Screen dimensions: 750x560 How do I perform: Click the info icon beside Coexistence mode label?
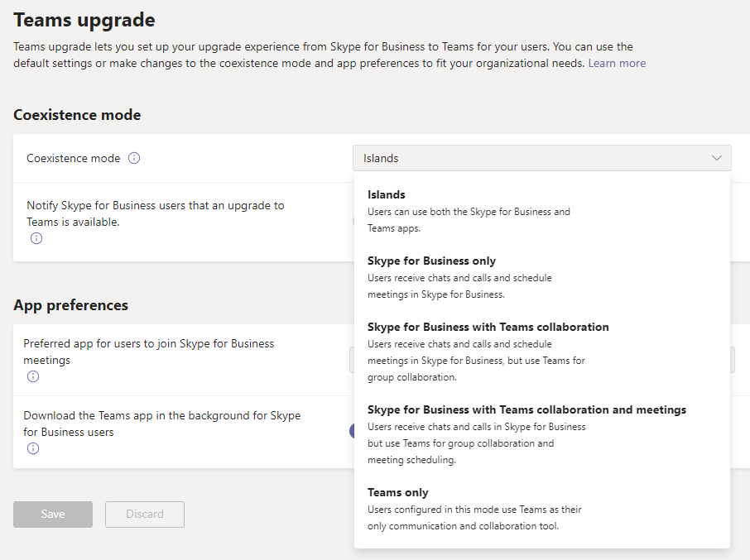(134, 158)
